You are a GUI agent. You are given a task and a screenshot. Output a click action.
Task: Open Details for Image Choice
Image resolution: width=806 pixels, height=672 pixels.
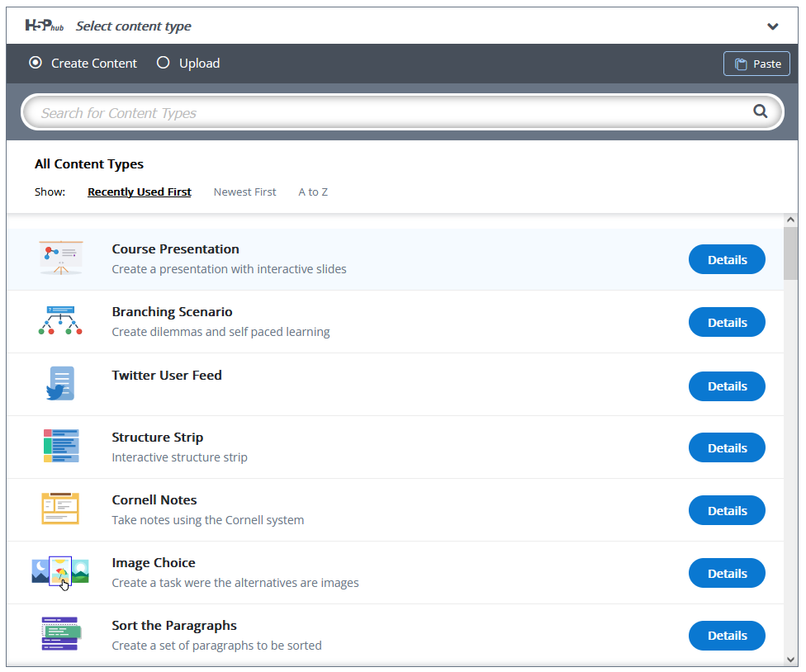727,573
